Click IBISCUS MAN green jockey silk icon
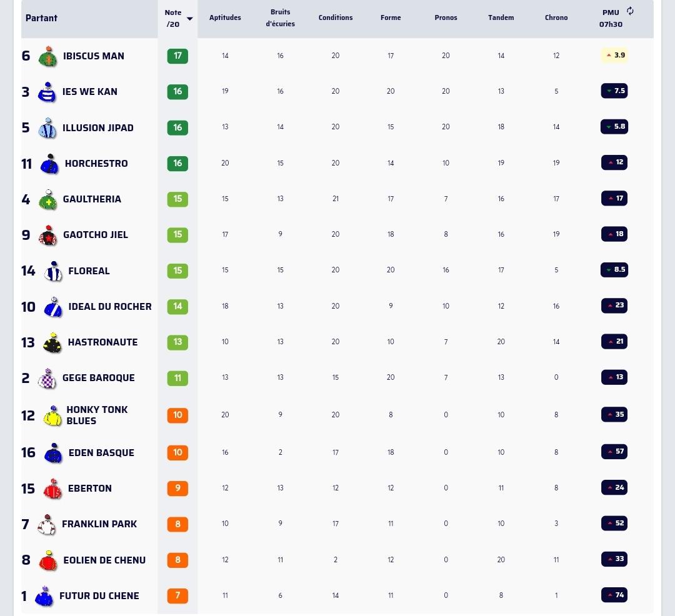This screenshot has width=675, height=616. [x=47, y=56]
